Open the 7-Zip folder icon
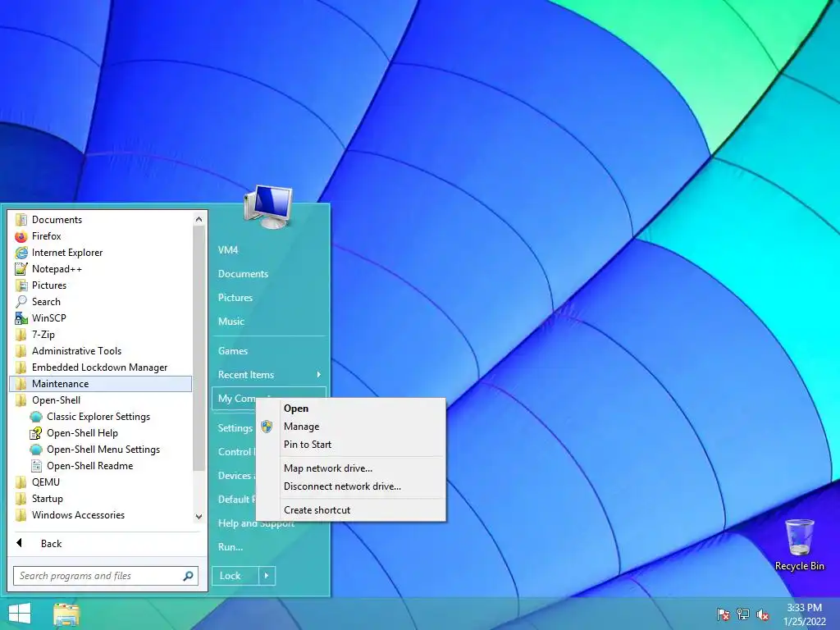The width and height of the screenshot is (840, 630). (21, 335)
